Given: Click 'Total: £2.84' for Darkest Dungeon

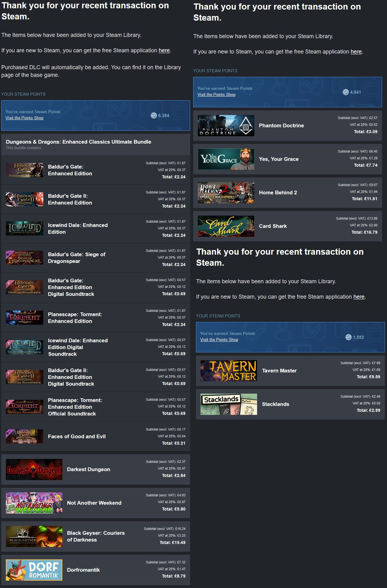Looking at the screenshot, I should pos(174,475).
